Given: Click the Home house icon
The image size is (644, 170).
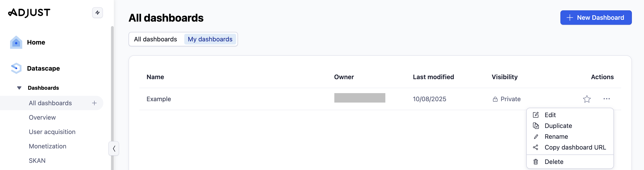Looking at the screenshot, I should coord(16,42).
